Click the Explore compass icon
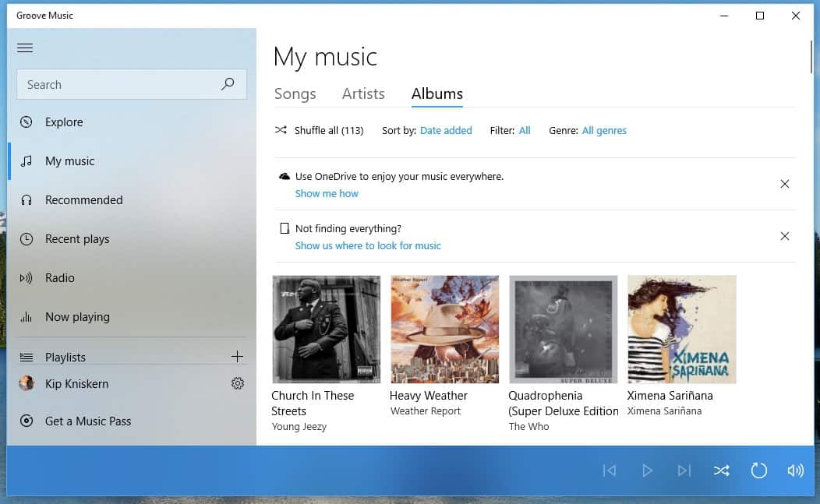Image resolution: width=820 pixels, height=504 pixels. tap(27, 122)
